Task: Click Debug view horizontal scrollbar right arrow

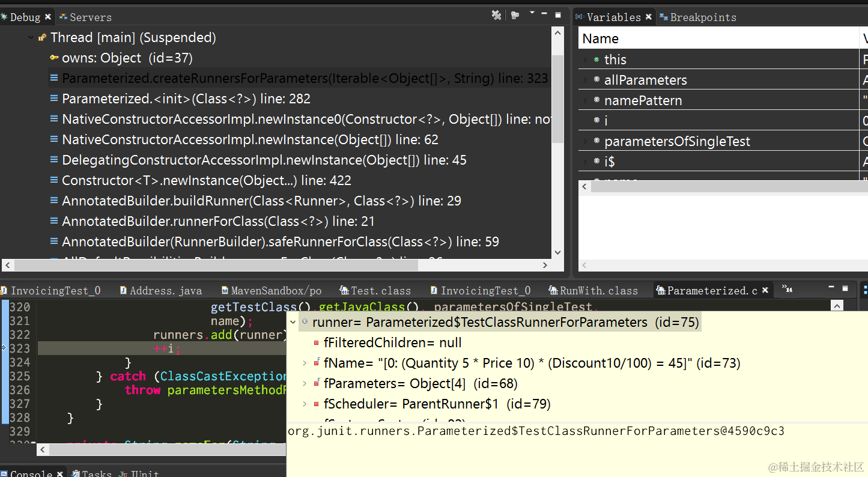Action: (x=545, y=265)
